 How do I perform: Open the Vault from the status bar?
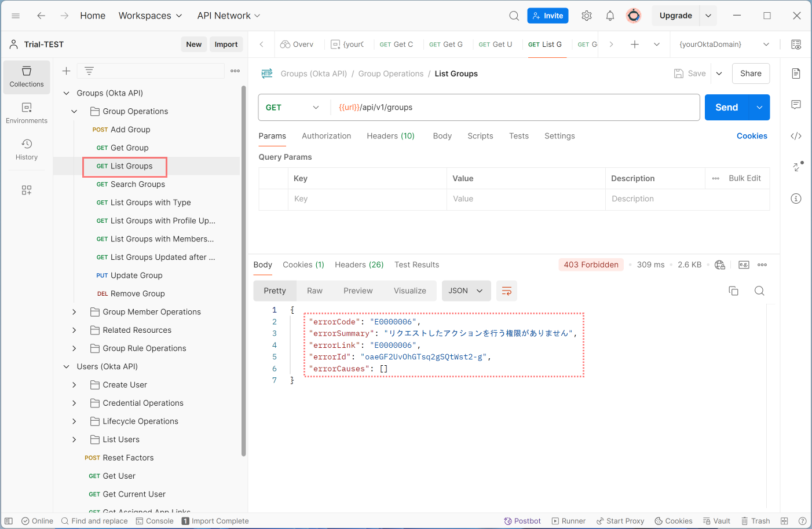click(x=716, y=520)
